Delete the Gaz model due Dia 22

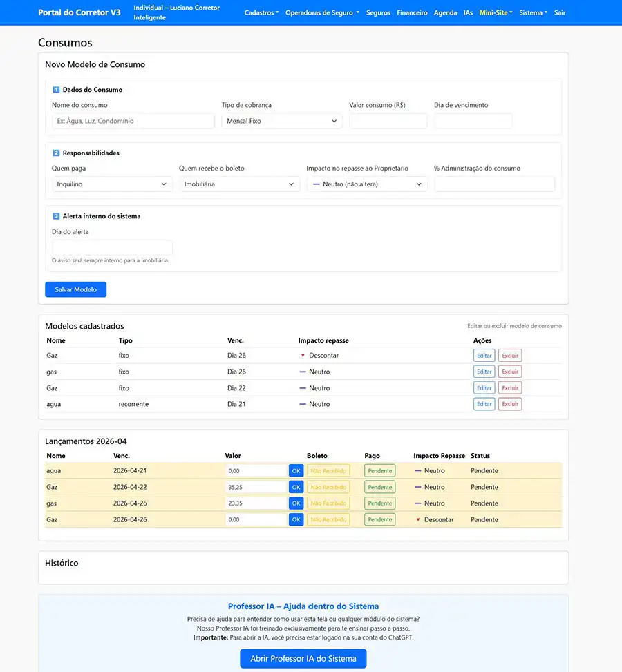510,388
